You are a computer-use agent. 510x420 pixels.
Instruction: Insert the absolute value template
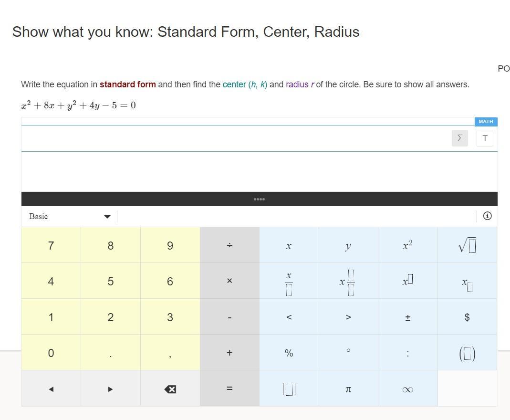[289, 389]
